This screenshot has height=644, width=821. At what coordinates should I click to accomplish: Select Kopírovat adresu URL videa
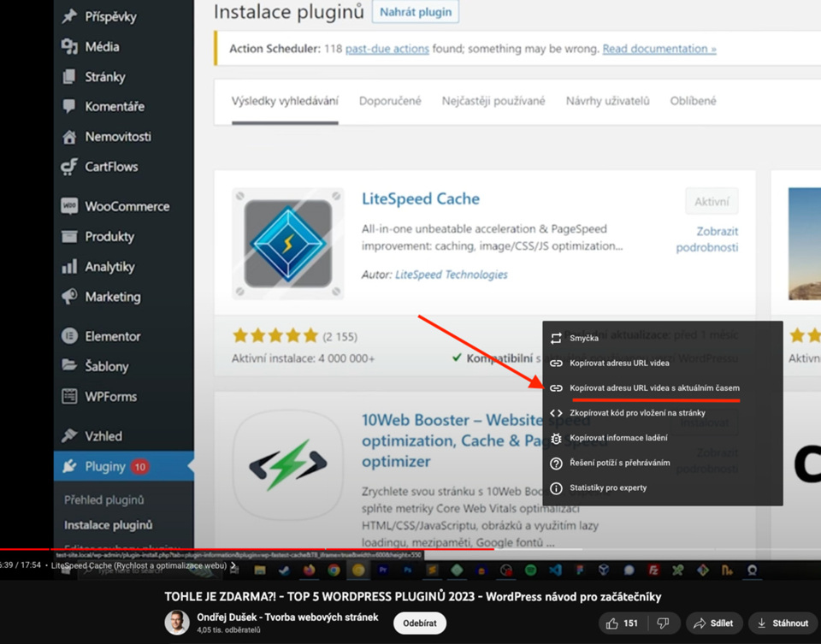(x=662, y=363)
